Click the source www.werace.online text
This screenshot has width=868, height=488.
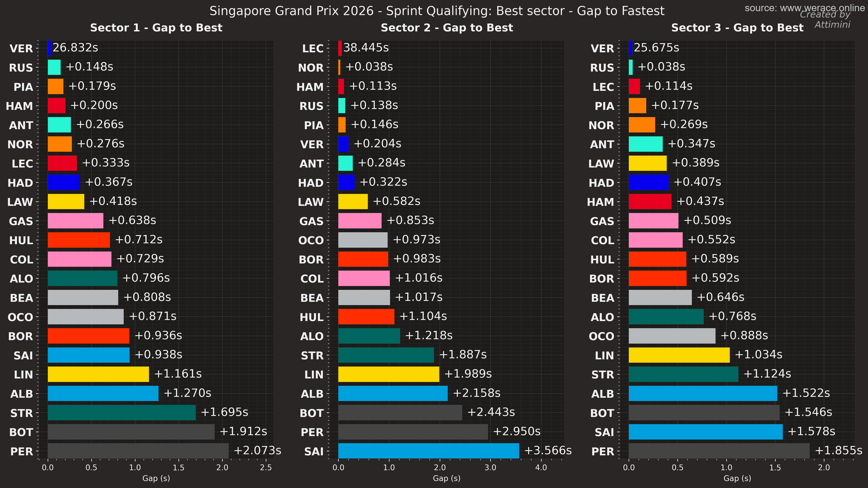(x=805, y=8)
